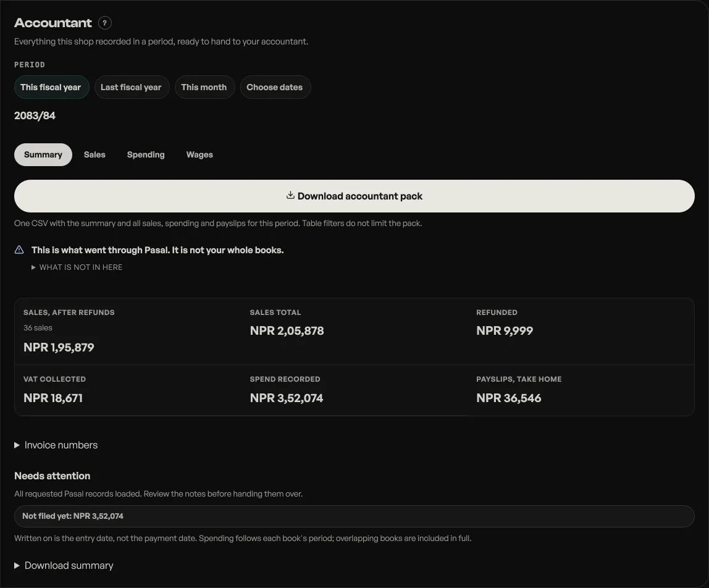Click the Not filed yet: NPR 3,52,074 note
The image size is (709, 588).
[354, 516]
